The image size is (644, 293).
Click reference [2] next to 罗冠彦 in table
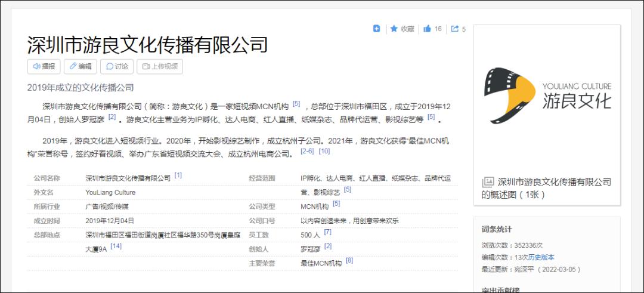coord(328,246)
